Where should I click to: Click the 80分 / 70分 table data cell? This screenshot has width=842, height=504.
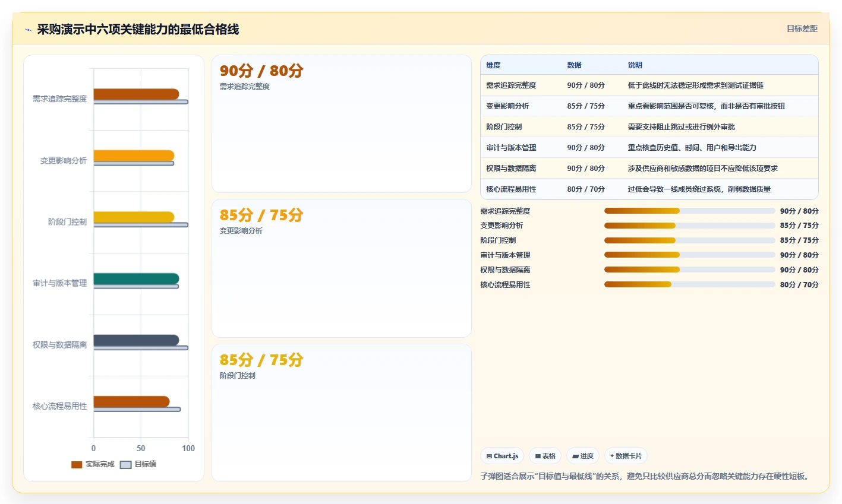click(586, 189)
